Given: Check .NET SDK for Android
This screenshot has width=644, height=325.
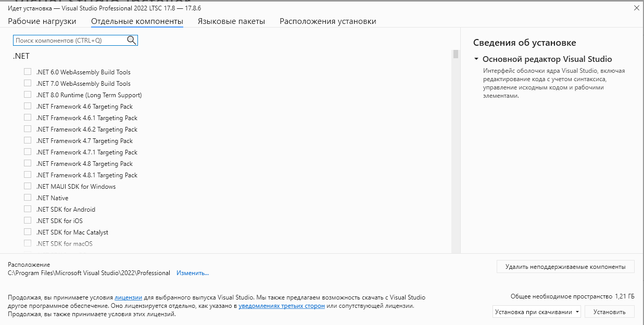Looking at the screenshot, I should 28,209.
